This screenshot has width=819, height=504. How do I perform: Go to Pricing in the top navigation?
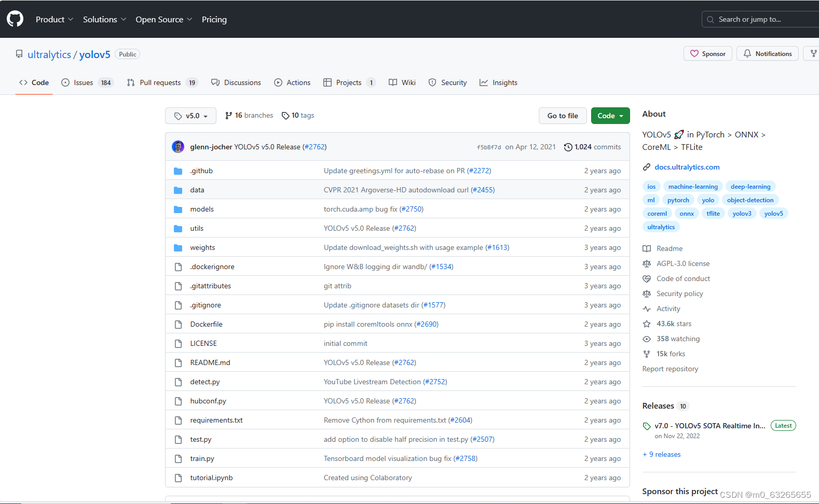pyautogui.click(x=214, y=19)
